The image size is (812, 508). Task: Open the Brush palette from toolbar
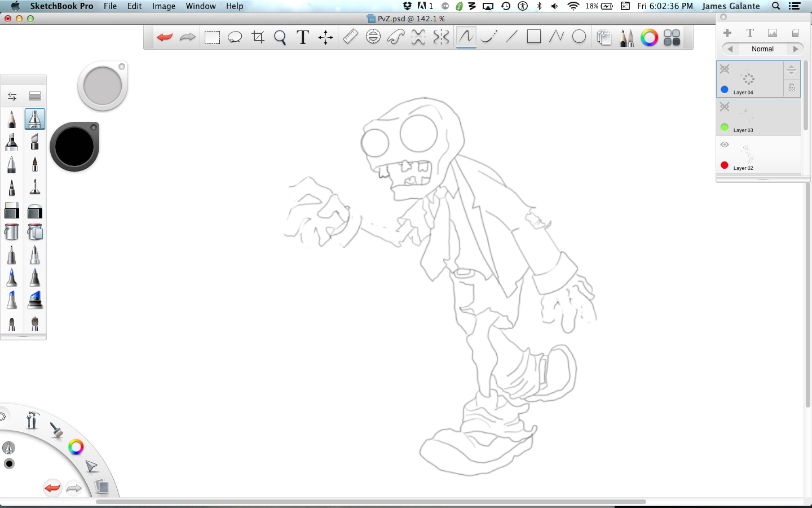pos(626,38)
